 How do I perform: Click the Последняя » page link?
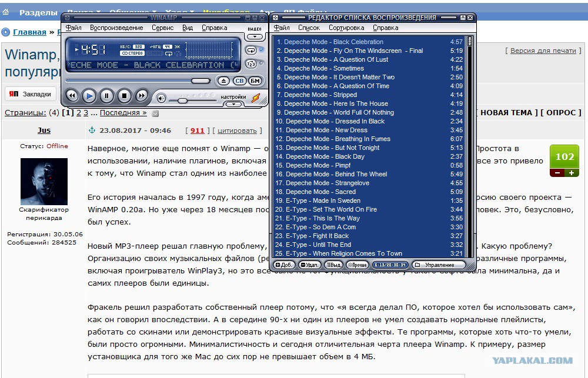(x=123, y=113)
